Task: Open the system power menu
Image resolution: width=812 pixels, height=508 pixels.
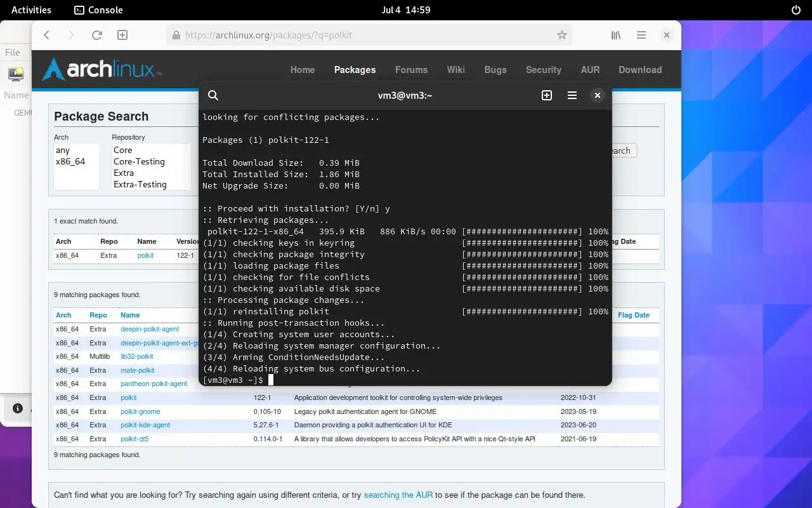Action: tap(796, 10)
